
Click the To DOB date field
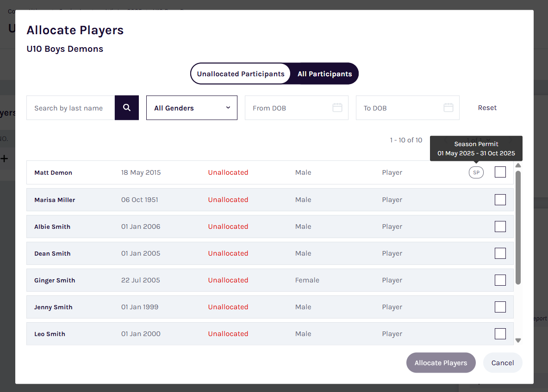[x=407, y=108]
